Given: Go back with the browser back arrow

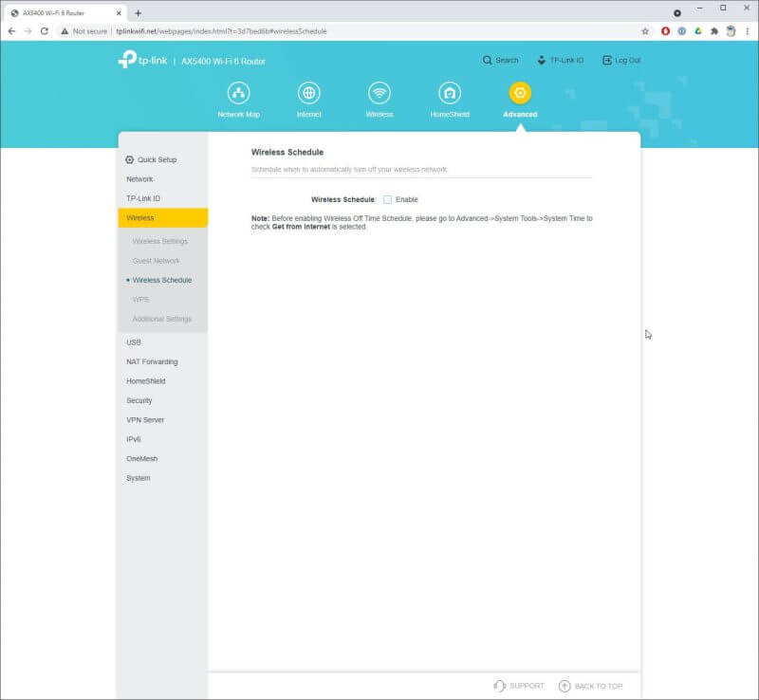Looking at the screenshot, I should click(x=11, y=31).
